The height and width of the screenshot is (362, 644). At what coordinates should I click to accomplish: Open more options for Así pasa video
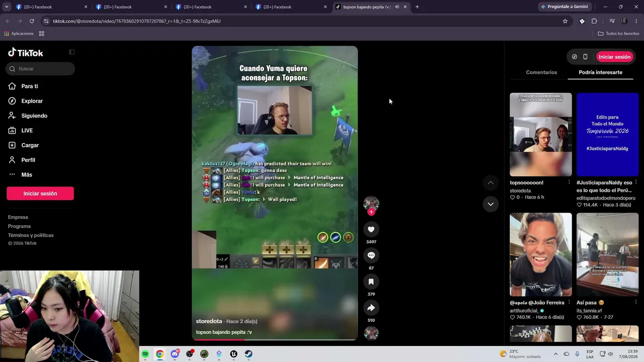(636, 302)
